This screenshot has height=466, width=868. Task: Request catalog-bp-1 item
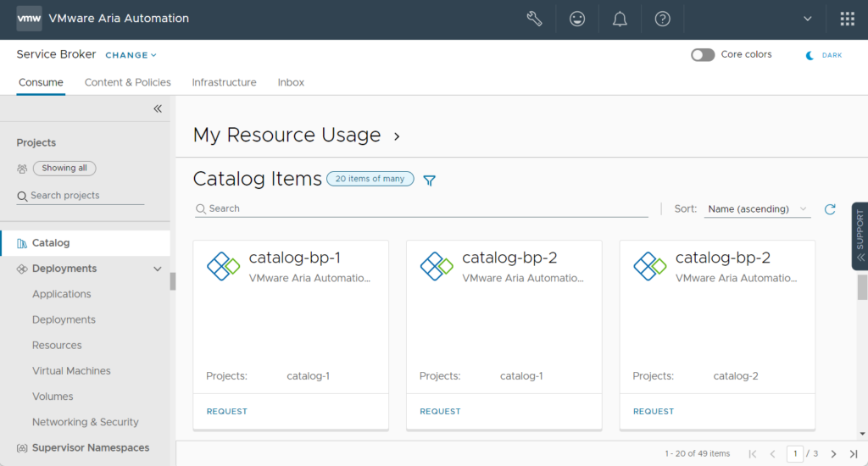click(x=227, y=411)
